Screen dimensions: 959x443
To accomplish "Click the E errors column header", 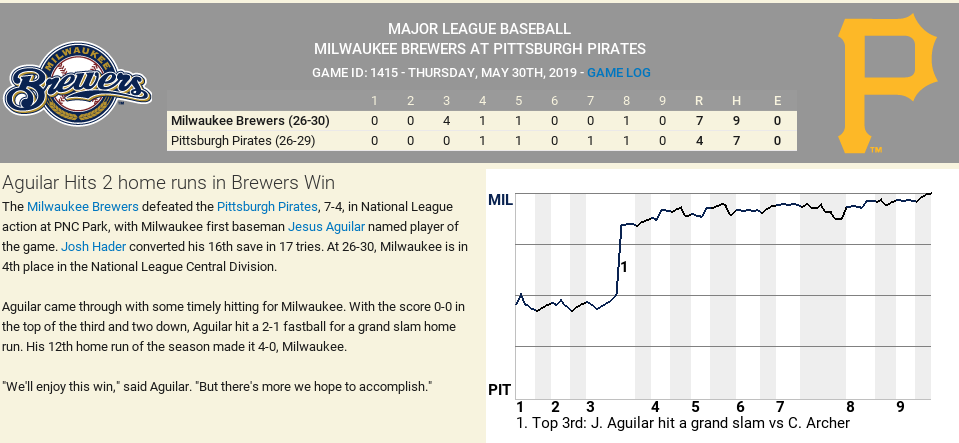I will [x=777, y=100].
